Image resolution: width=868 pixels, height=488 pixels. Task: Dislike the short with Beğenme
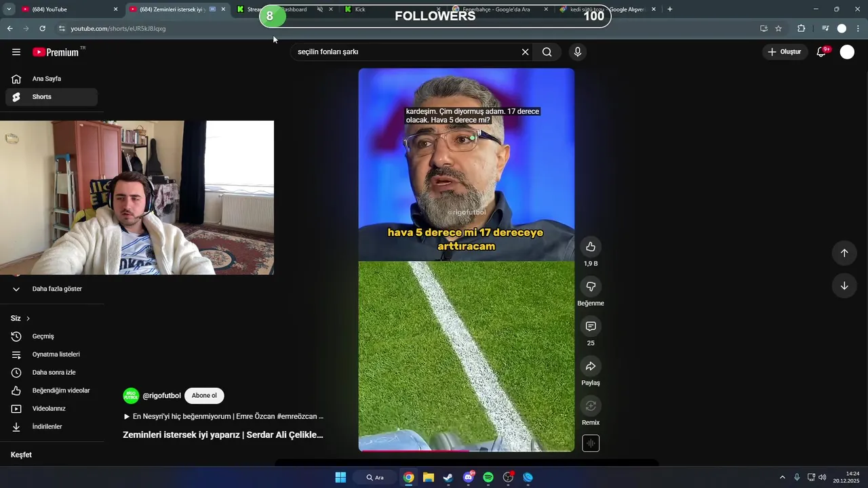pyautogui.click(x=591, y=287)
